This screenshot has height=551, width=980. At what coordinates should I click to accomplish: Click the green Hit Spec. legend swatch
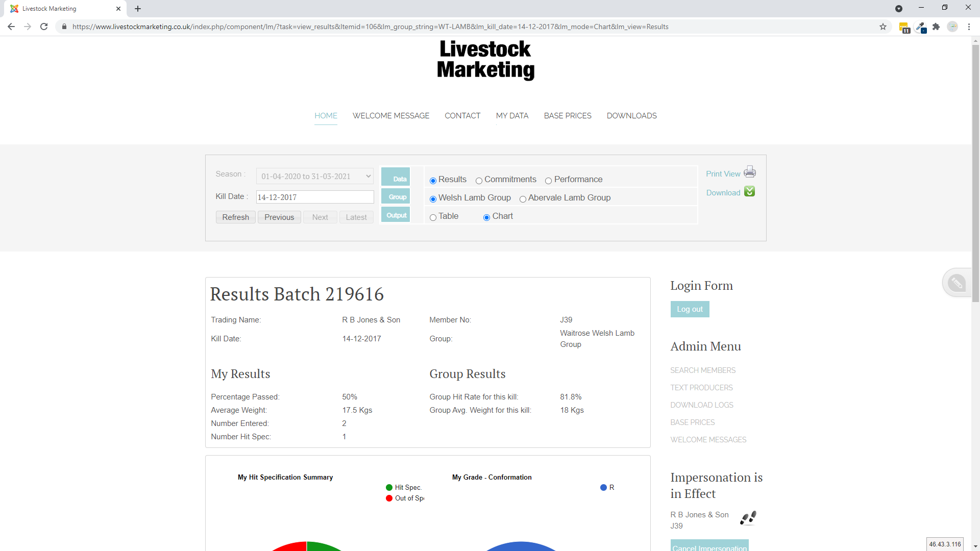click(x=389, y=488)
